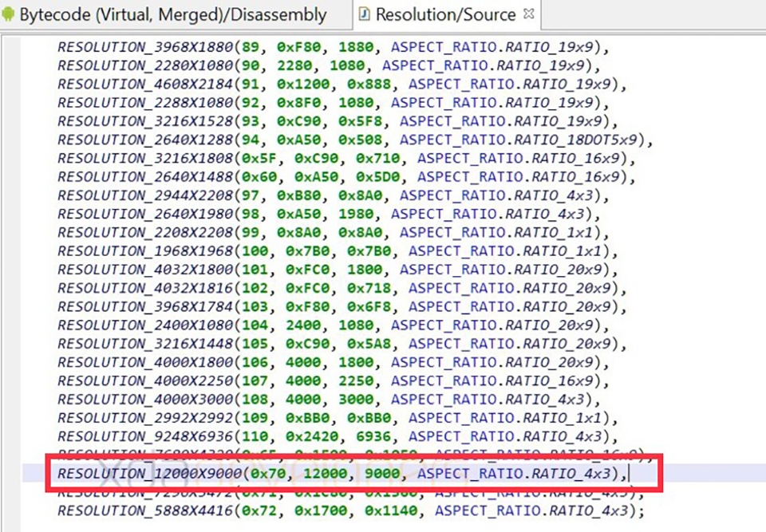The image size is (766, 532).
Task: Click RATIO_16x9 on the 4000X2250 line
Action: tap(550, 381)
